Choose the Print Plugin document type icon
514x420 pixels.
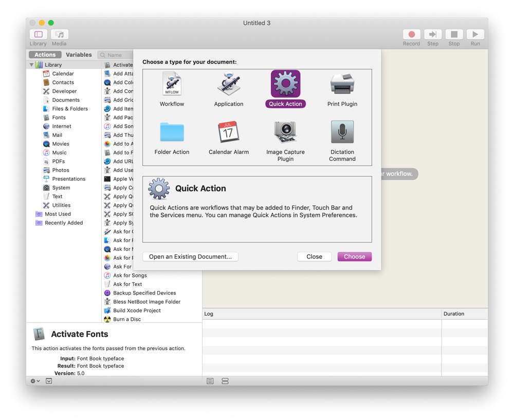click(342, 84)
